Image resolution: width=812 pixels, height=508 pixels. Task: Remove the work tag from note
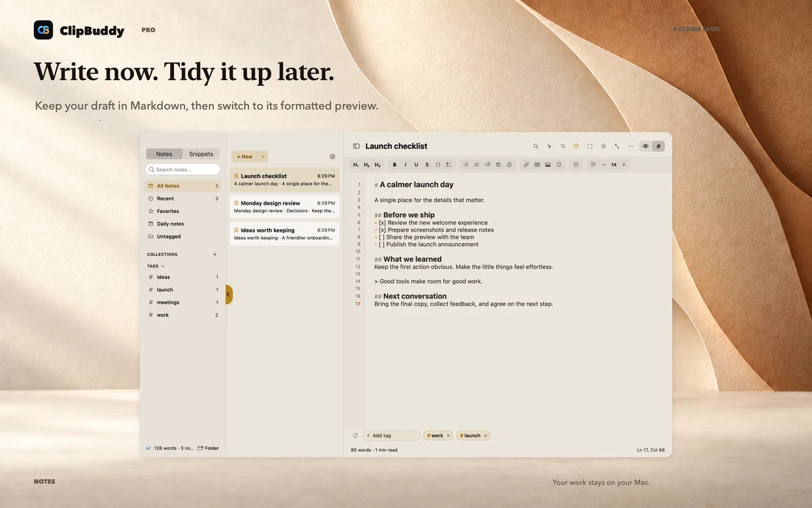coord(448,436)
